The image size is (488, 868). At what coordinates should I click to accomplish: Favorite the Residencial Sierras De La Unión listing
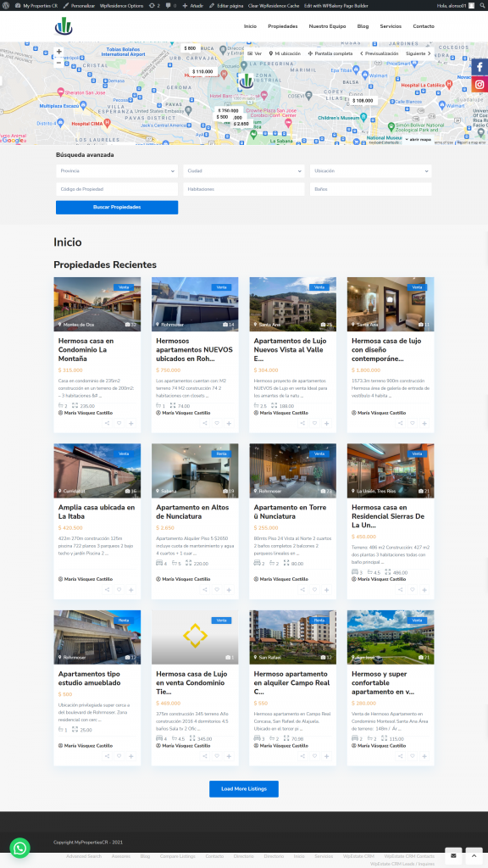coord(413,590)
